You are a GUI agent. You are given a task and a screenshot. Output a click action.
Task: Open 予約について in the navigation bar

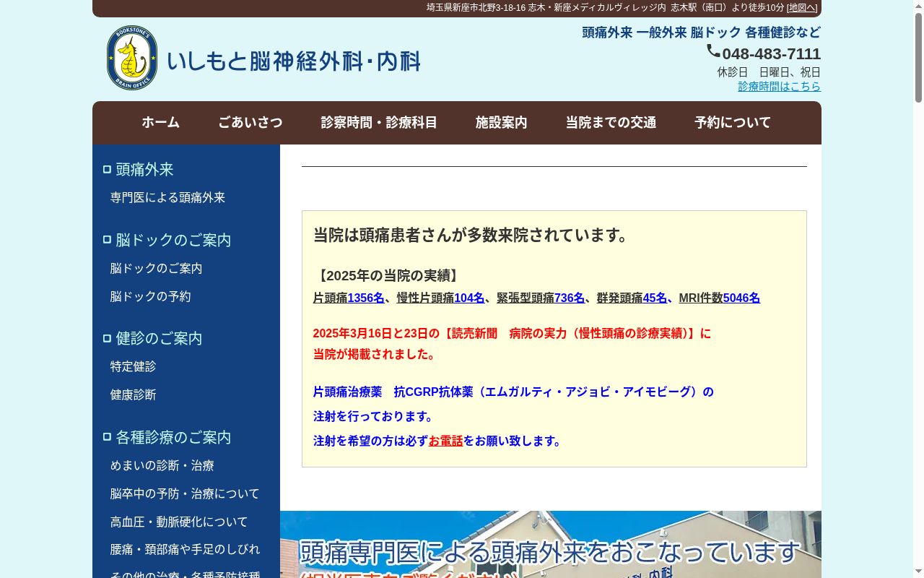(x=733, y=123)
